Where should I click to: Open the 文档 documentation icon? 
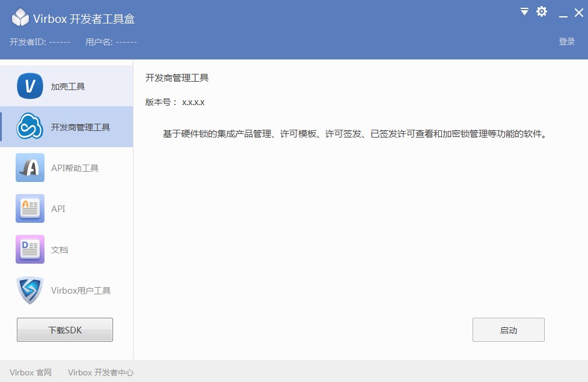point(29,249)
